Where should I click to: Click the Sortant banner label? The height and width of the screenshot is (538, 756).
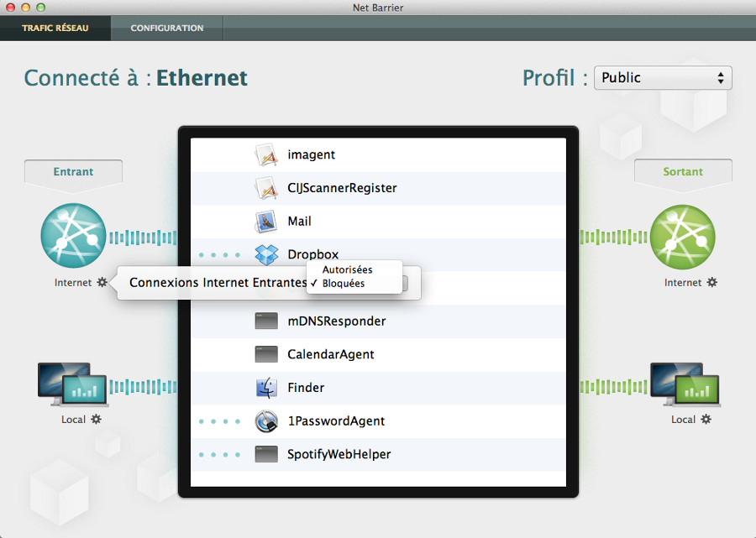(x=683, y=172)
